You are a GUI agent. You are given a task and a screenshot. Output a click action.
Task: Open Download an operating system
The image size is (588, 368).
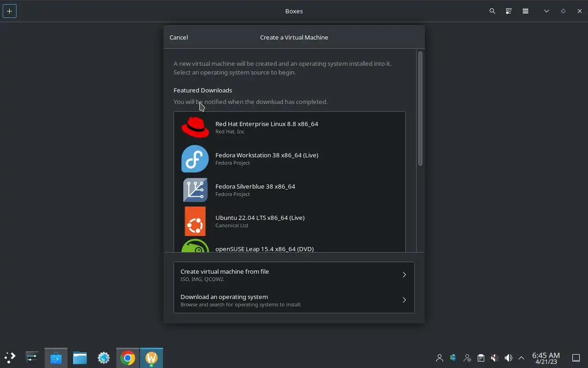294,300
